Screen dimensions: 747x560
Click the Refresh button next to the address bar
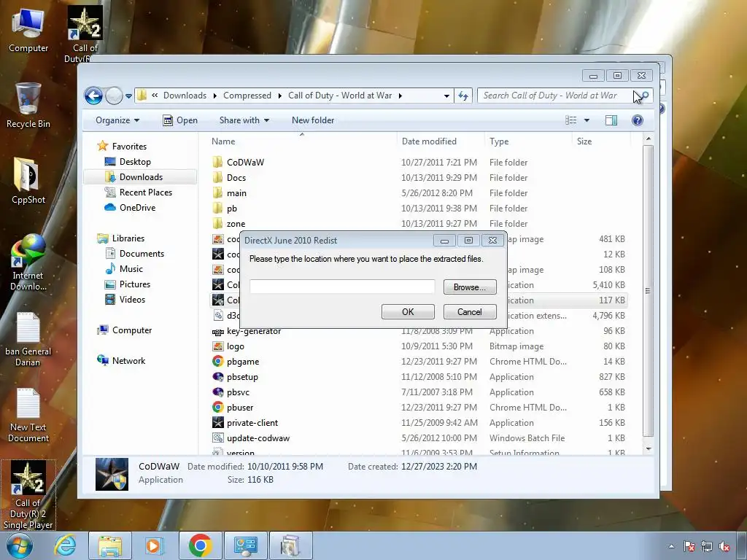pyautogui.click(x=463, y=96)
